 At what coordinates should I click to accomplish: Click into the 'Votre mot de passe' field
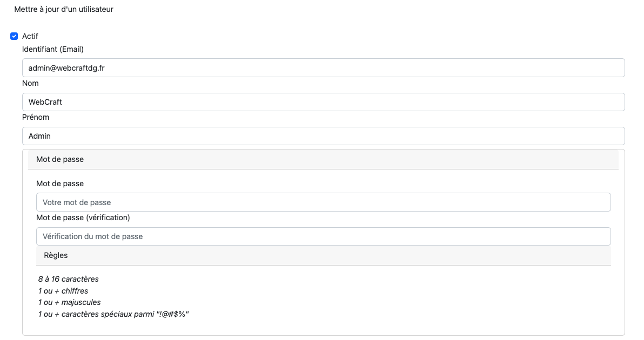coord(323,202)
